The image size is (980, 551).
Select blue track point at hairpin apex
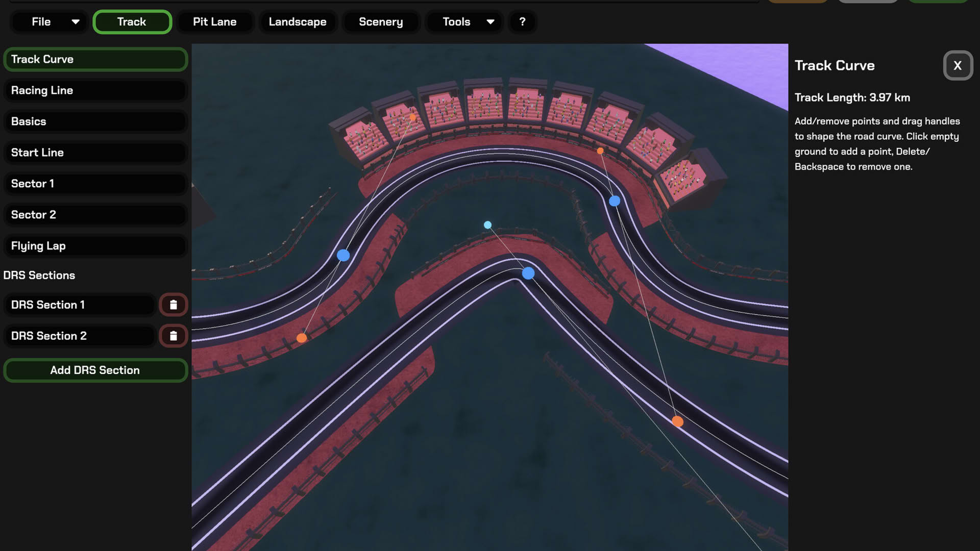click(x=528, y=273)
